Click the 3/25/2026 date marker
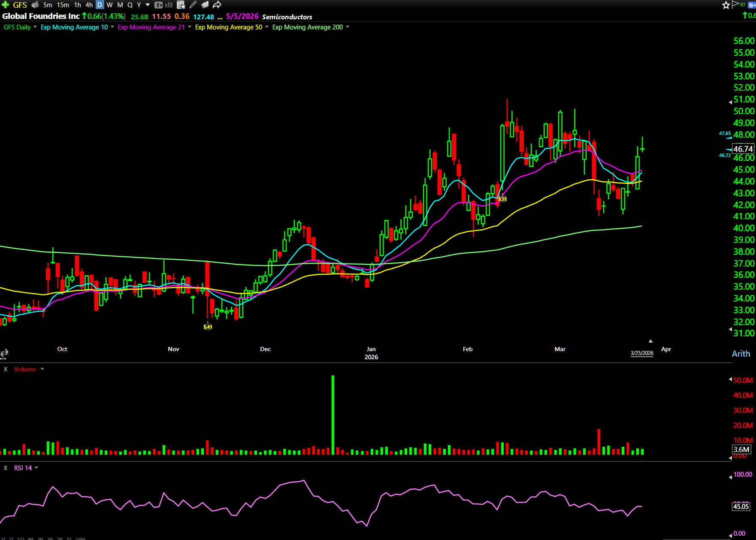Screen dimensions: 756x540 [x=642, y=353]
